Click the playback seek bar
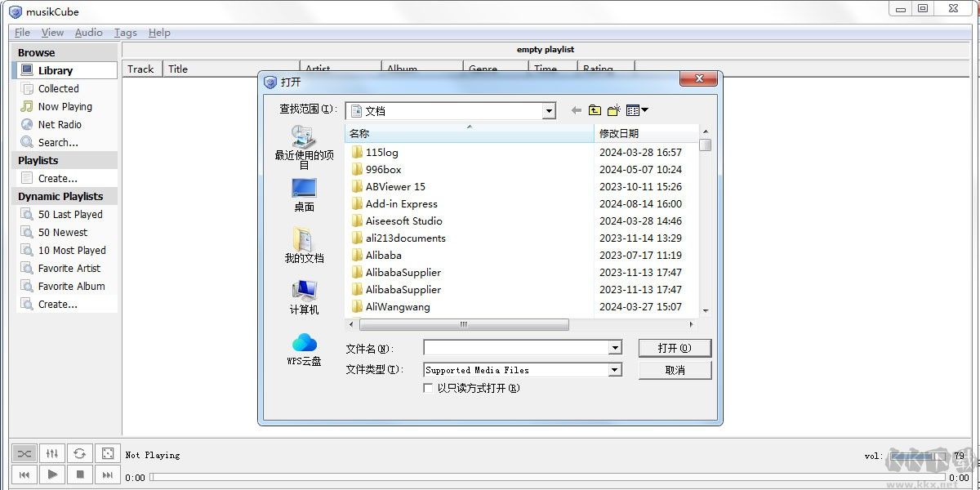Image resolution: width=980 pixels, height=490 pixels. click(x=548, y=477)
